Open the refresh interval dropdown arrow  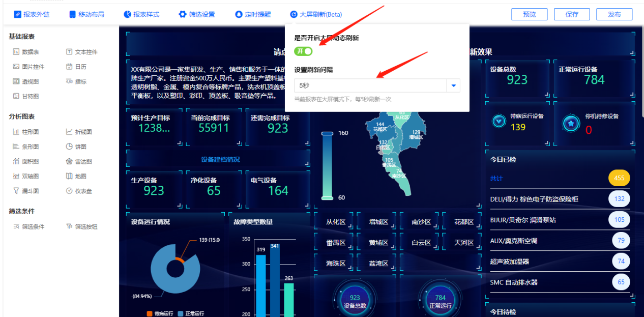click(453, 85)
